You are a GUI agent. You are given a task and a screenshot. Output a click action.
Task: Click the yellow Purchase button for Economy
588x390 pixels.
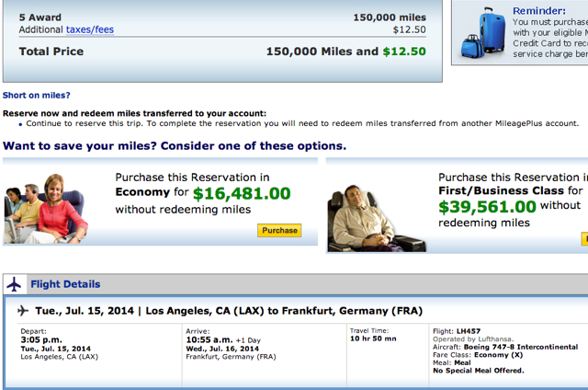tap(279, 231)
